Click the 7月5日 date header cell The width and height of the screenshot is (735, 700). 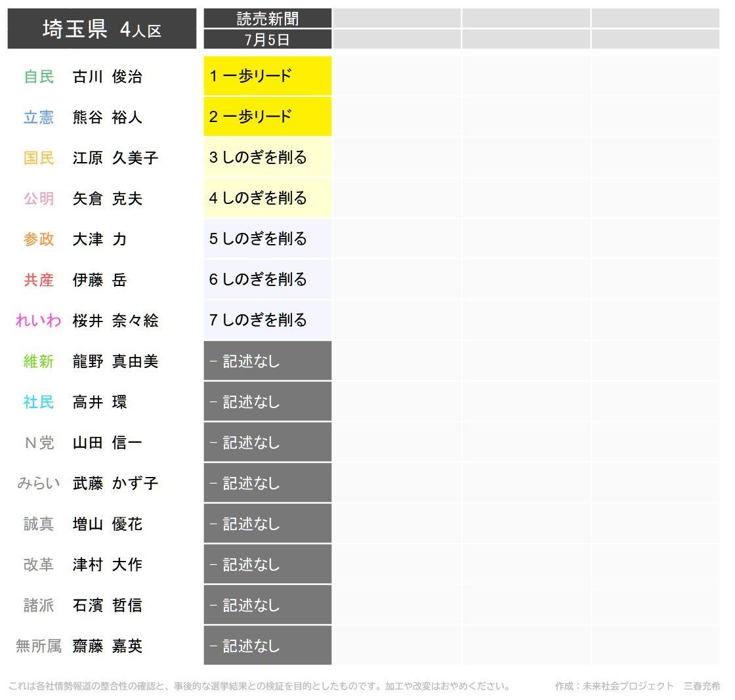[x=267, y=39]
